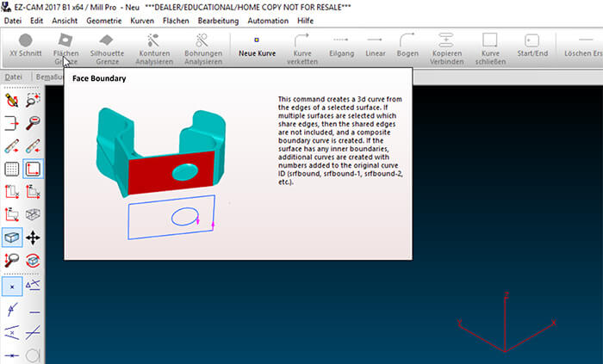Enable the point snap x icon
Screen dimensions: 603x364
(x=12, y=285)
